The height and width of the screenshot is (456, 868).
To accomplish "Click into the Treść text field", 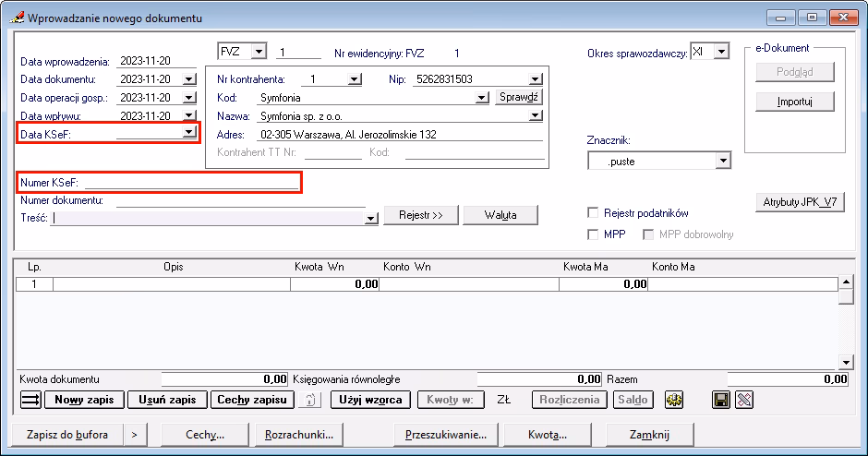I will pyautogui.click(x=207, y=218).
